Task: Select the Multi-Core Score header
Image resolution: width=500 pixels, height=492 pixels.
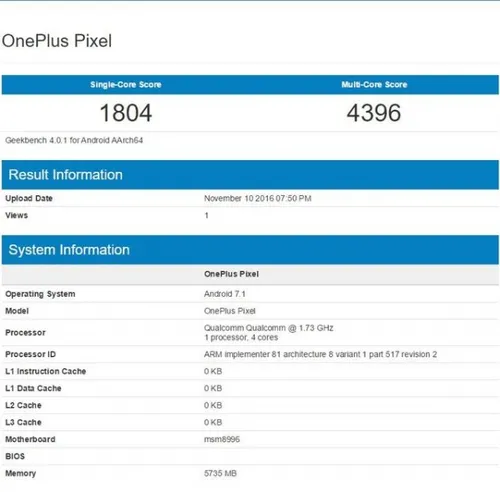Action: pyautogui.click(x=374, y=85)
